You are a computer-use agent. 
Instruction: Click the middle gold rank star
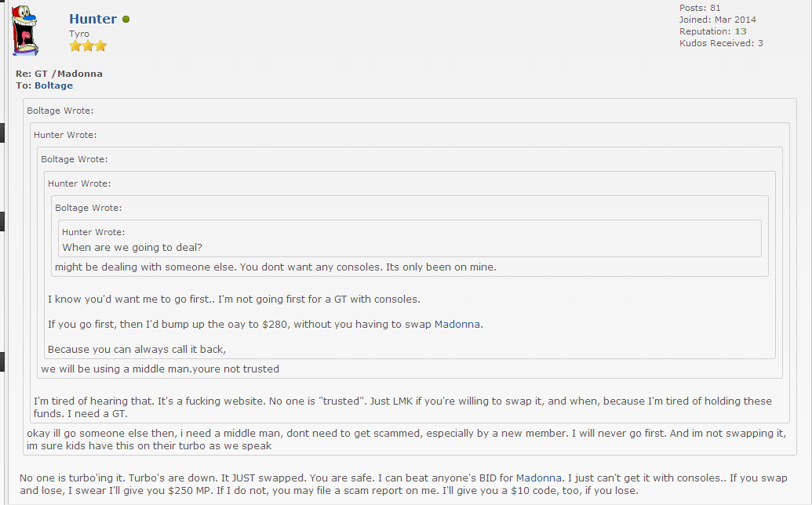click(x=88, y=46)
